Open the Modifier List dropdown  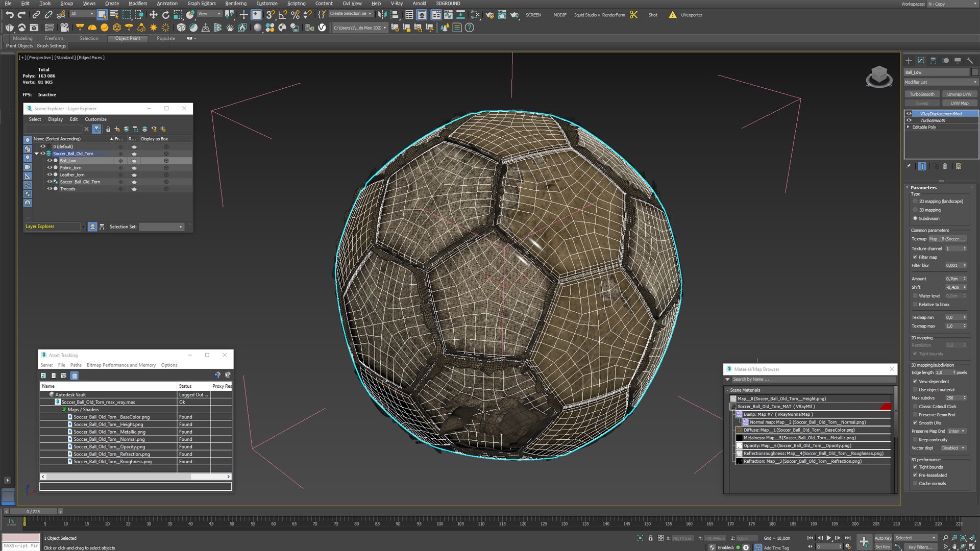click(941, 82)
